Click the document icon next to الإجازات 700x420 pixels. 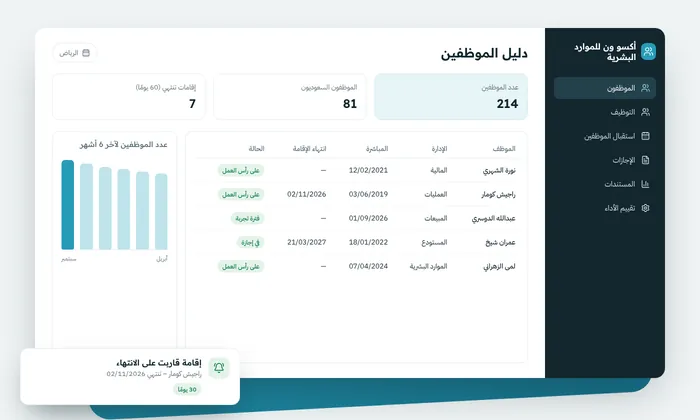pos(646,160)
